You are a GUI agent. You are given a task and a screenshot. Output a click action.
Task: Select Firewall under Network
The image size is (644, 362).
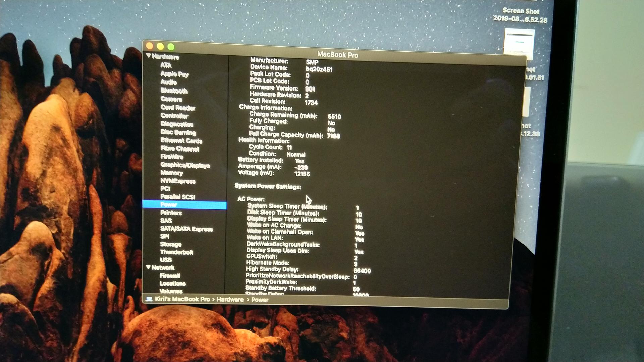click(170, 276)
